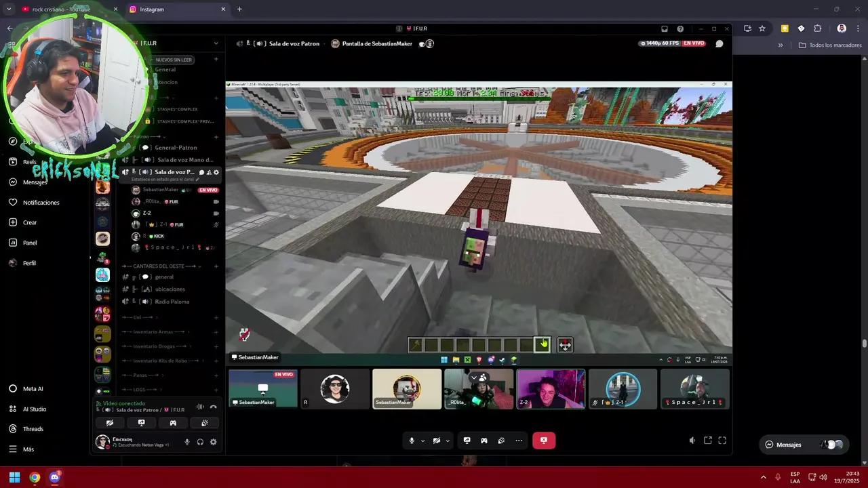
Task: View Z-2 video tile
Action: (x=551, y=389)
